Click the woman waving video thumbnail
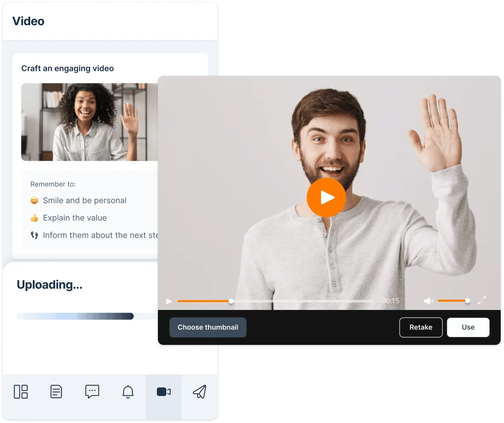The height and width of the screenshot is (423, 504). (89, 122)
